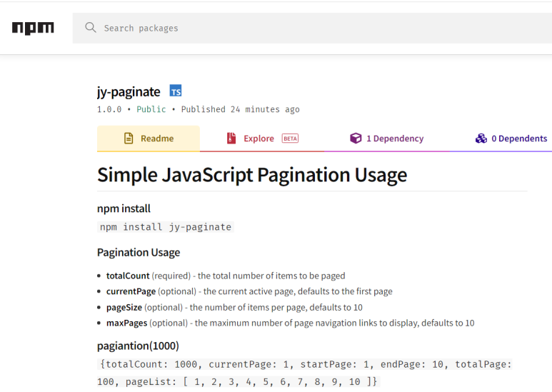The image size is (552, 392).
Task: Click the 'npm install jy-paginate' code
Action: (x=166, y=227)
